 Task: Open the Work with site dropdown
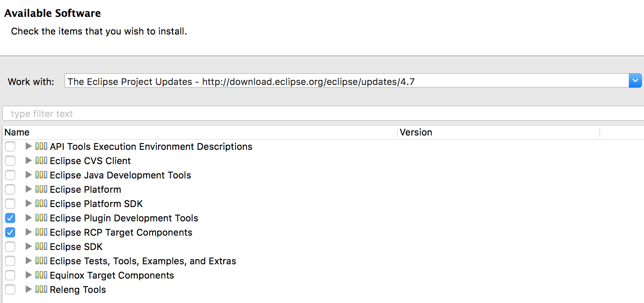coord(635,80)
